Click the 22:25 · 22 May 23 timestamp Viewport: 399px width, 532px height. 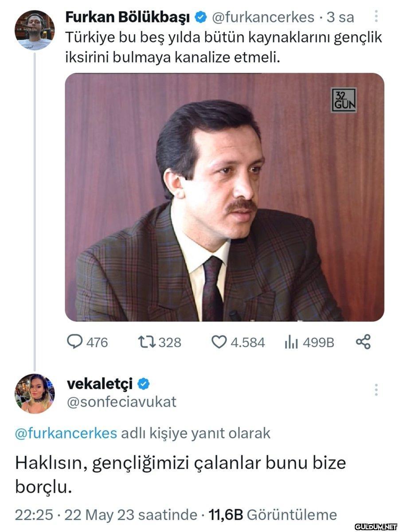tap(106, 515)
